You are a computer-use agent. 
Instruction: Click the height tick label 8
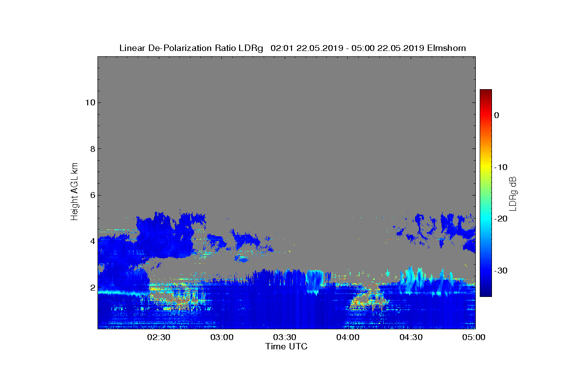coord(92,149)
